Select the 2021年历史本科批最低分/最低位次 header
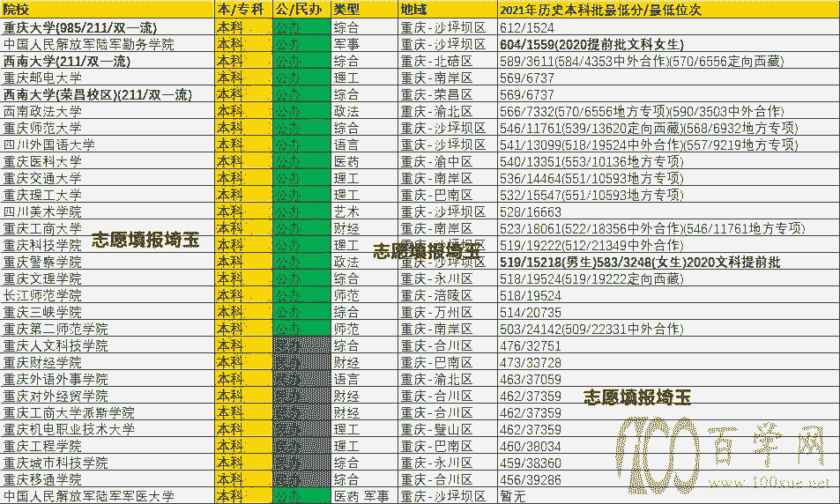840x504 pixels. [x=669, y=9]
